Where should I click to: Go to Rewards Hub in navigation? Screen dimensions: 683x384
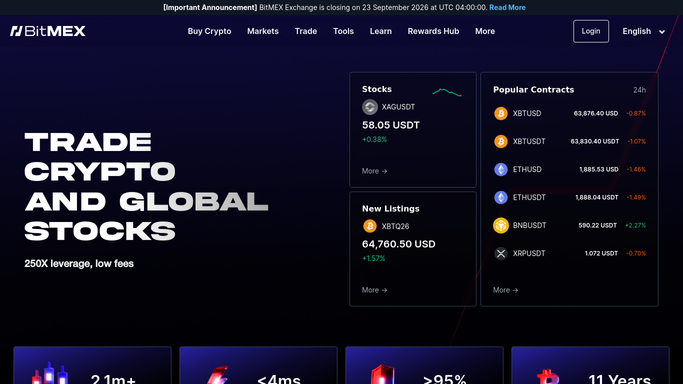pos(433,31)
